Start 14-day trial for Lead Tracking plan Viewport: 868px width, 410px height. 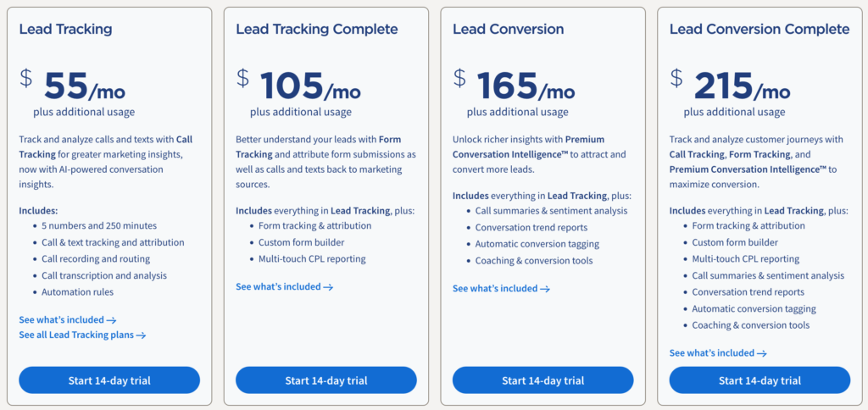click(109, 380)
